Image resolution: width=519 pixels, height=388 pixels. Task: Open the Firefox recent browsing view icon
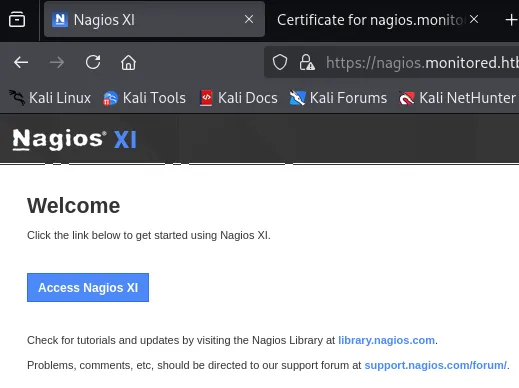click(x=17, y=19)
